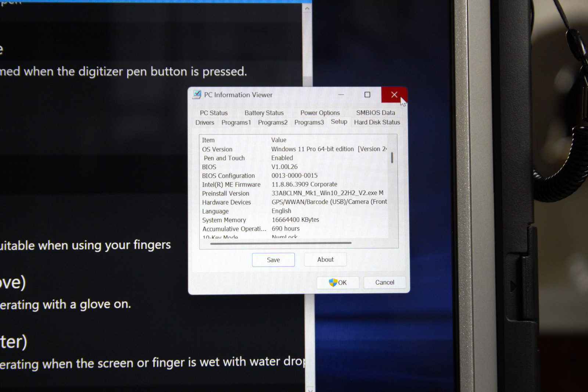
Task: Open the Programs3 tab
Action: [309, 122]
